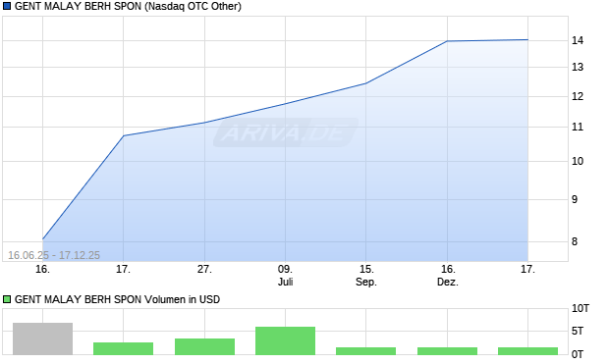Click the x-axis label '15. Sep.'
Viewport: 609px width, 364px height.
366,276
